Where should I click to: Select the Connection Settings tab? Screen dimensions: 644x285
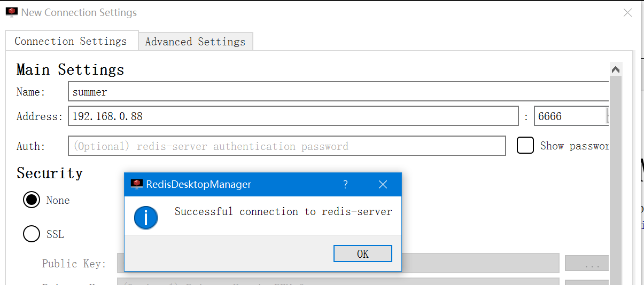[x=71, y=41]
